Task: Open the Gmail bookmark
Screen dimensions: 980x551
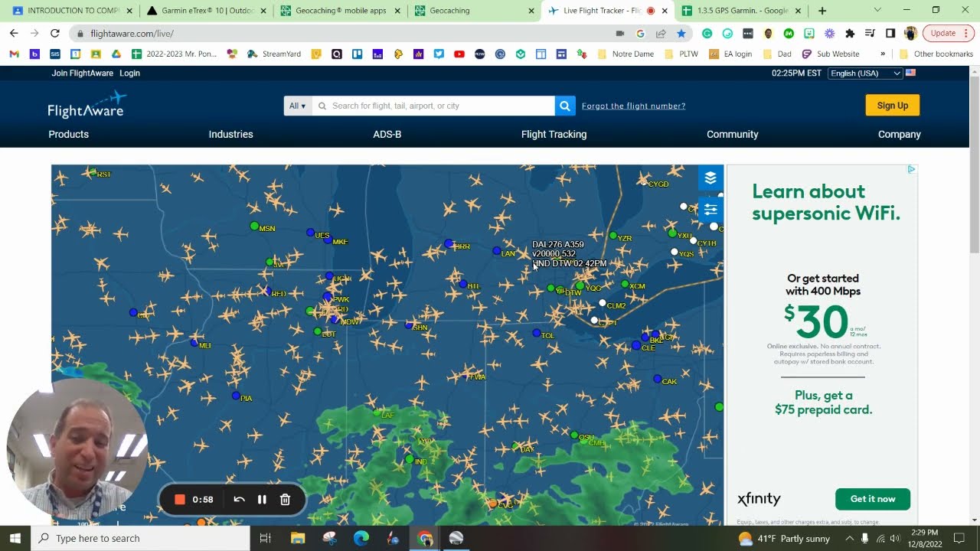Action: (14, 54)
